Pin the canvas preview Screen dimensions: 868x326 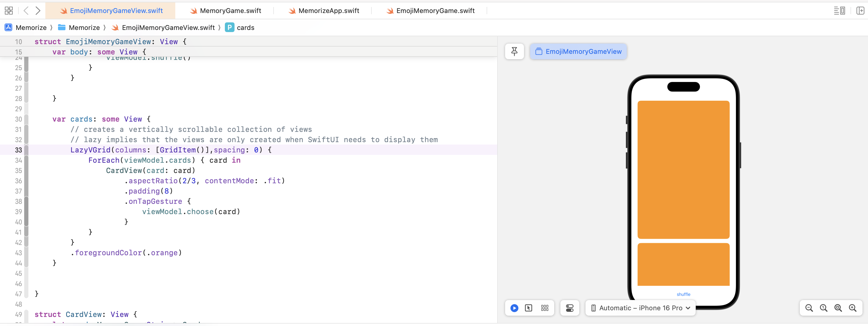click(x=514, y=52)
